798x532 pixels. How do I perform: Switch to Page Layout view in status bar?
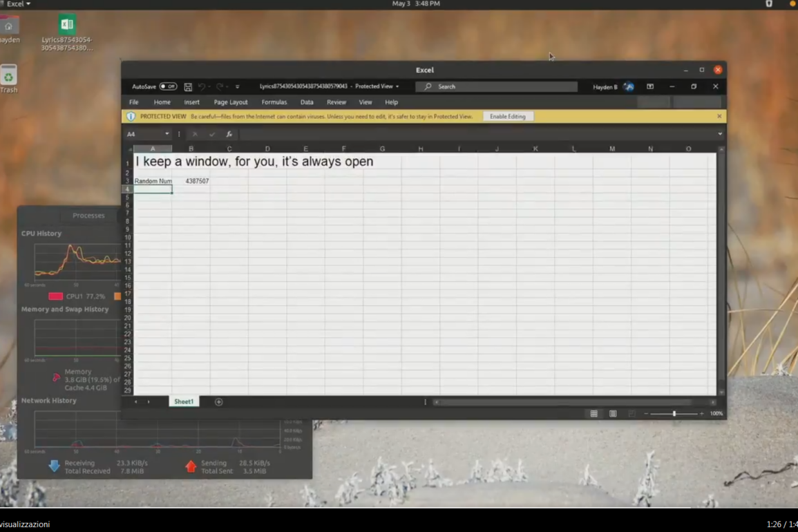pos(613,414)
